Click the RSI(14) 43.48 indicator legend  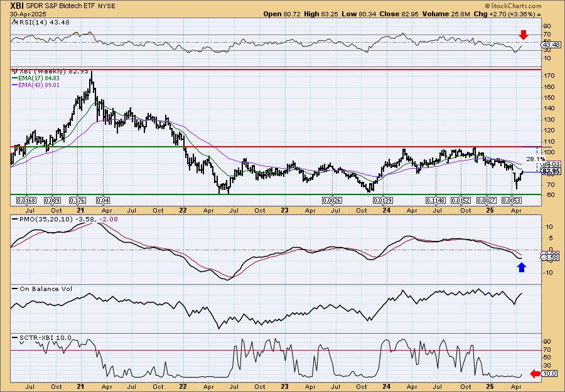(43, 23)
